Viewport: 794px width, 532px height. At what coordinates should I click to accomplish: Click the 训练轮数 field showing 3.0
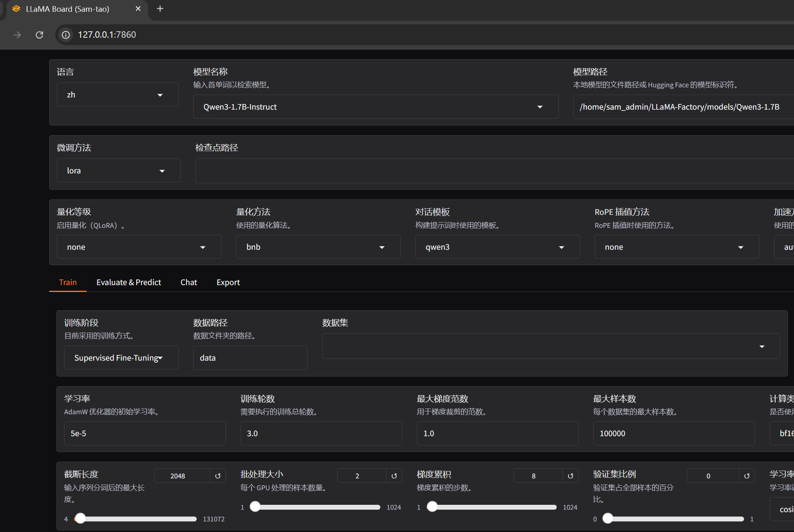tap(321, 433)
